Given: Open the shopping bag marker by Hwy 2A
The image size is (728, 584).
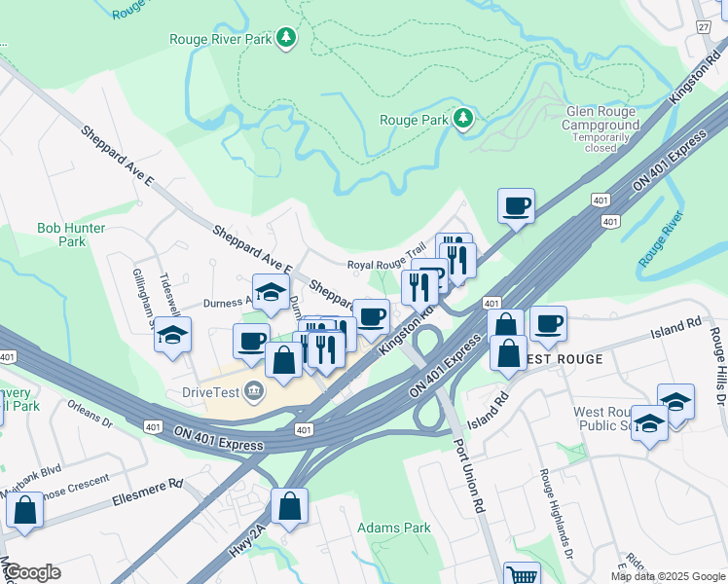Looking at the screenshot, I should (289, 509).
